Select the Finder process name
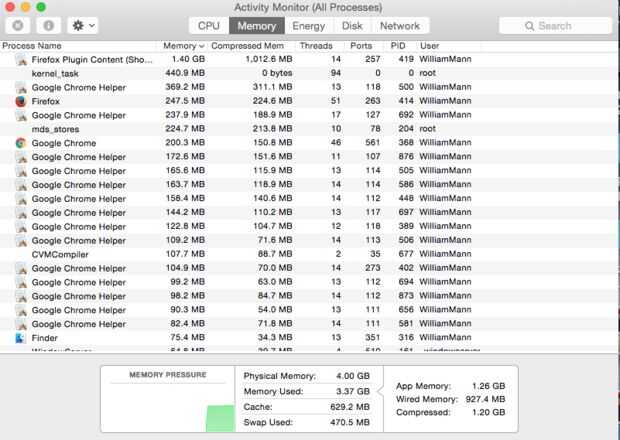 coord(45,338)
